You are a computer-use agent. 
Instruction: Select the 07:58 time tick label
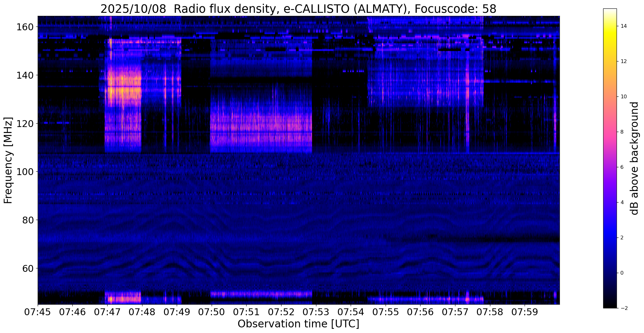pos(490,312)
